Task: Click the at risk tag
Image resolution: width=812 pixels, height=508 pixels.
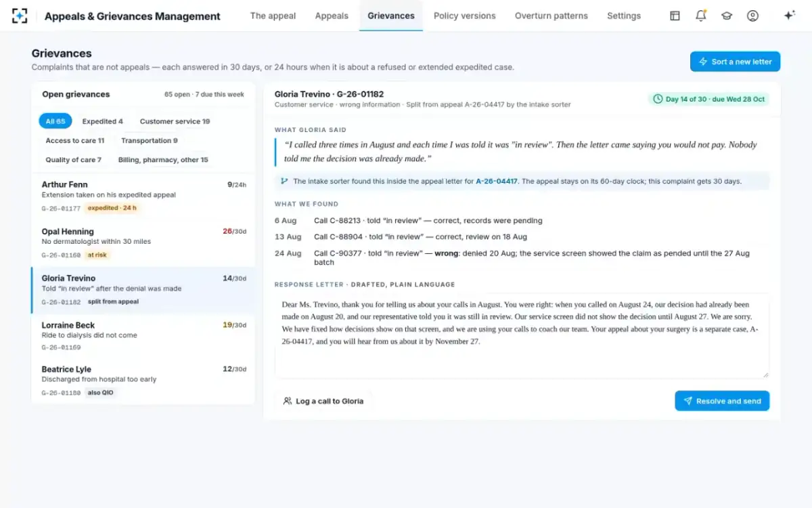Action: pyautogui.click(x=97, y=255)
